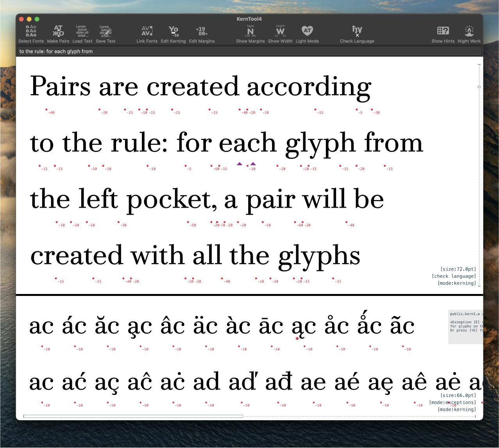Screen dimensions: 499x448
Task: Click the Make Pairs toolbar icon
Action: coord(58,34)
